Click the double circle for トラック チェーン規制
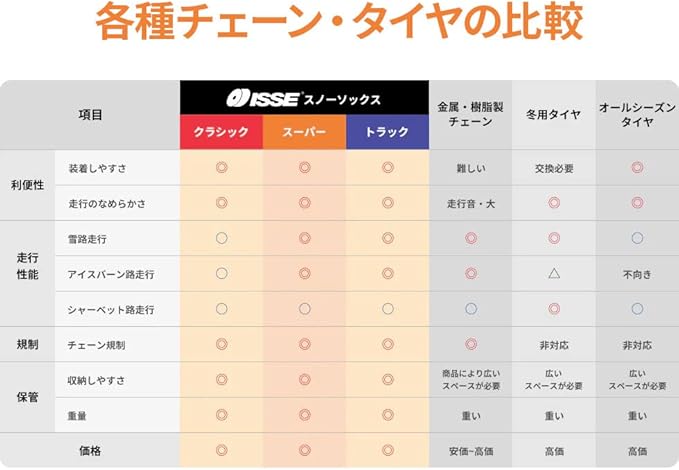This screenshot has width=679, height=470. 388,344
